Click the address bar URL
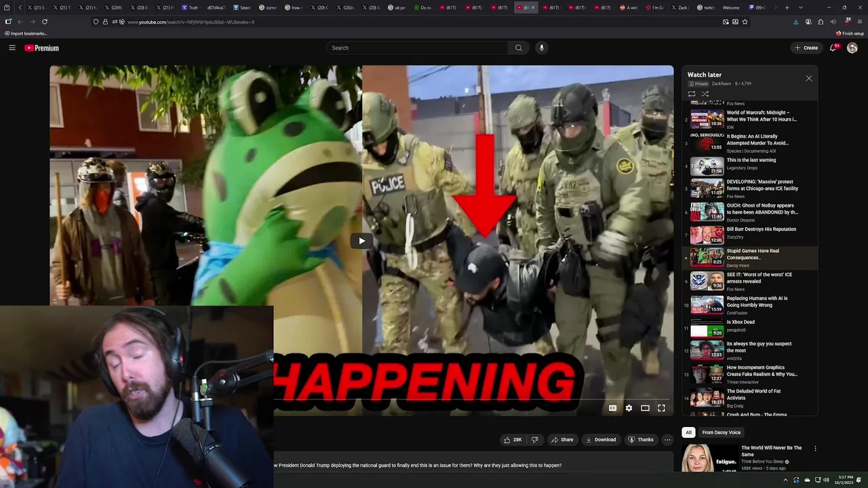This screenshot has width=868, height=488. tap(191, 22)
